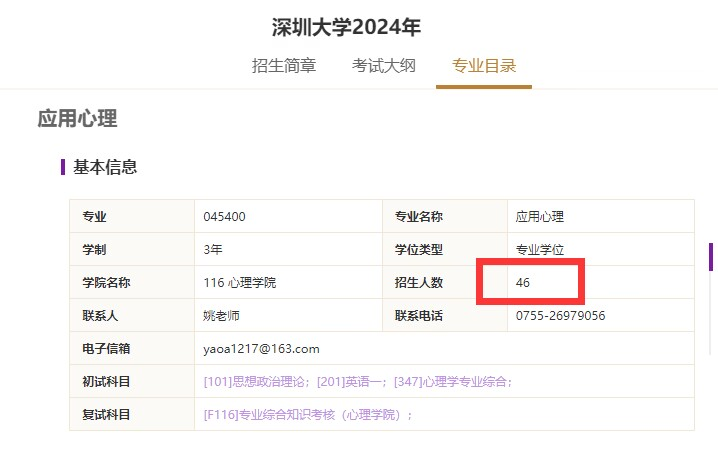Open the [347]心理学专业综合 subject link
Image resolution: width=718 pixels, height=456 pixels.
point(450,381)
